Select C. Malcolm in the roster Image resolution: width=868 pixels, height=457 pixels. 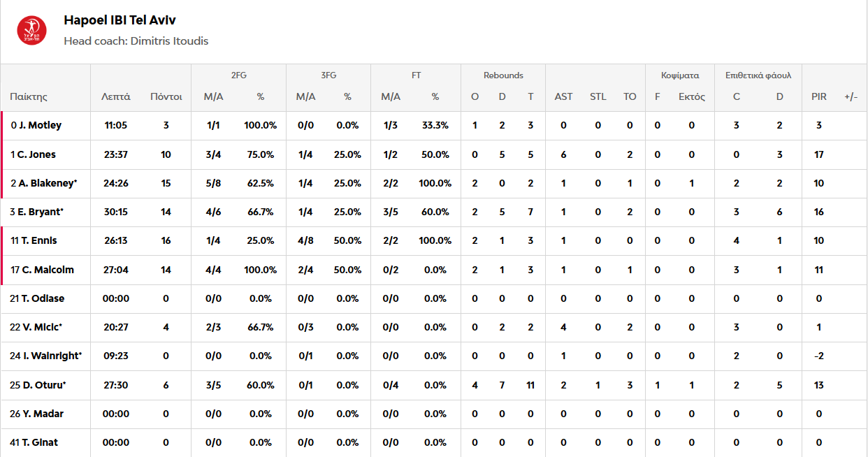point(47,270)
